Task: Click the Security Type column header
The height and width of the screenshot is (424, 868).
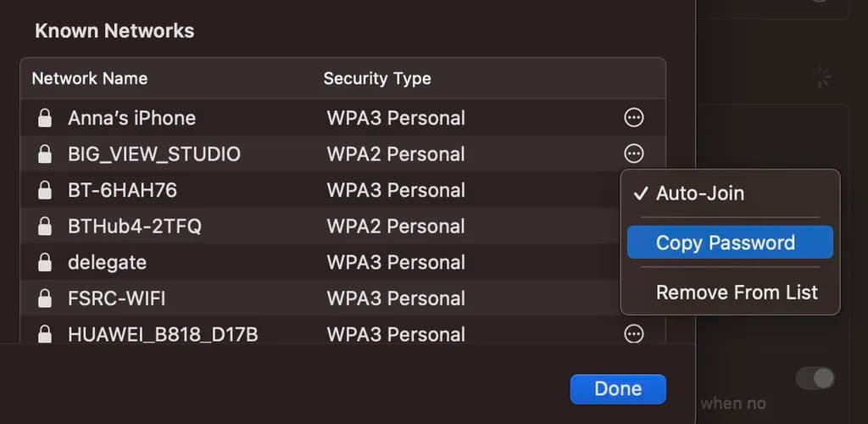Action: (377, 78)
